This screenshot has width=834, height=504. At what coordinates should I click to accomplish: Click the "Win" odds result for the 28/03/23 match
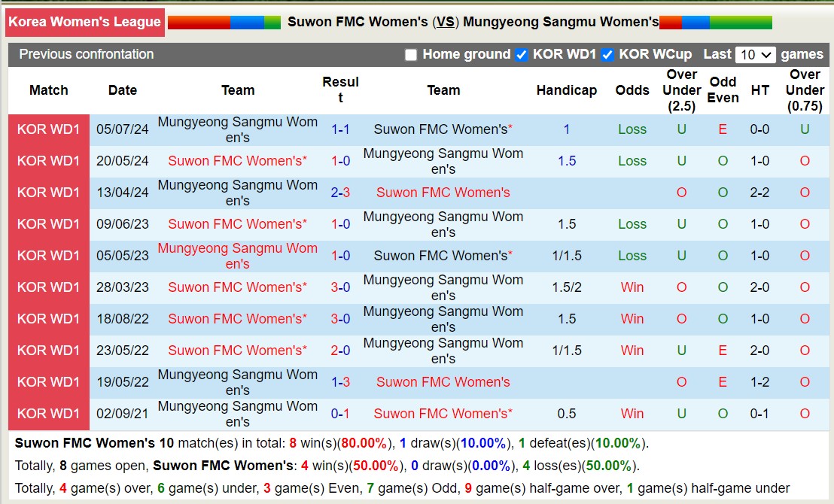(632, 287)
